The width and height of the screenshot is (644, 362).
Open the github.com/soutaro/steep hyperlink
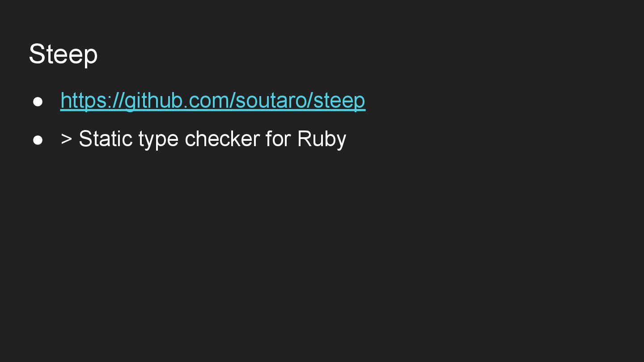point(213,100)
